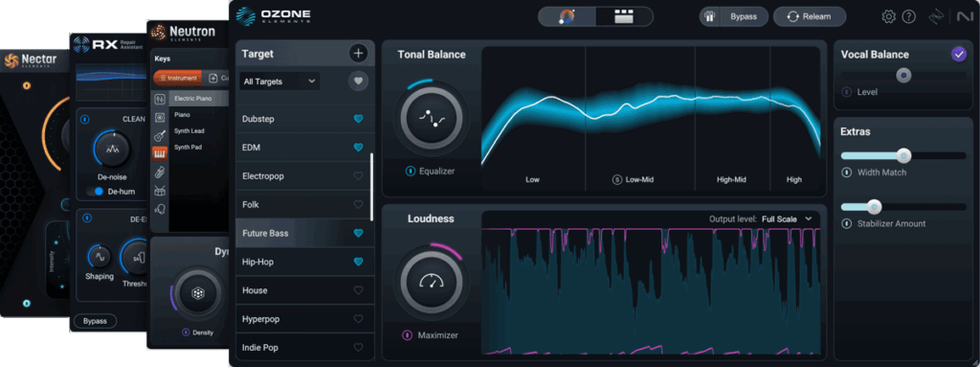Click the Ozone Bypass button
Viewport: 980px width, 367px height.
click(743, 17)
